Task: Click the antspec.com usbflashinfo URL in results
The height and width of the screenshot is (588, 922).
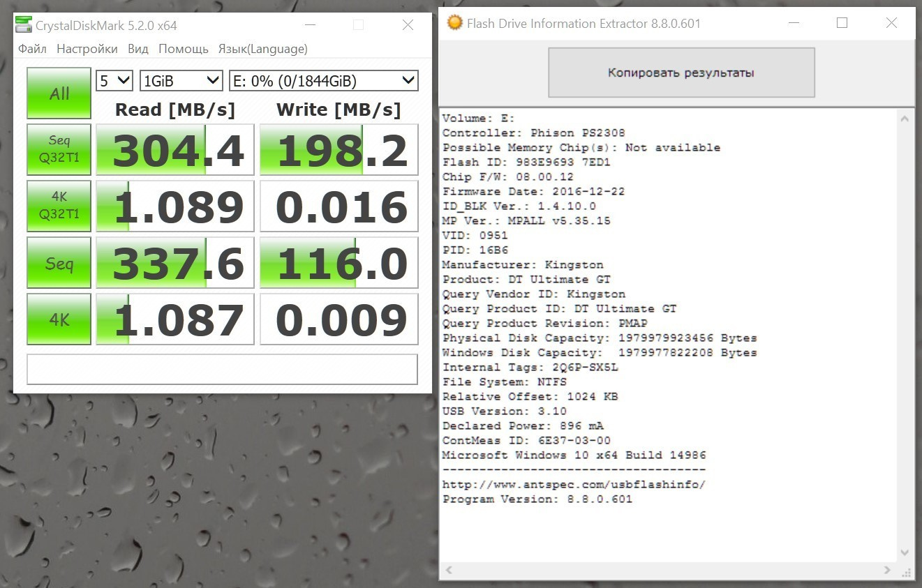Action: 574,484
